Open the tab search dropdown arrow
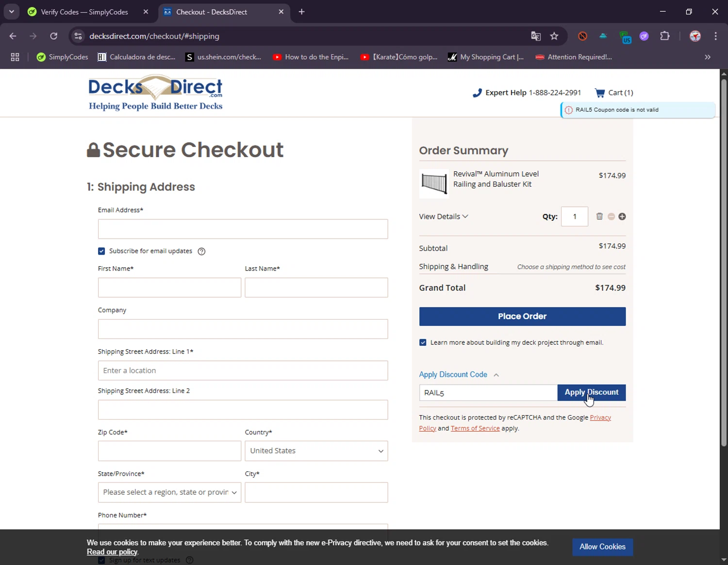The image size is (728, 565). [11, 12]
